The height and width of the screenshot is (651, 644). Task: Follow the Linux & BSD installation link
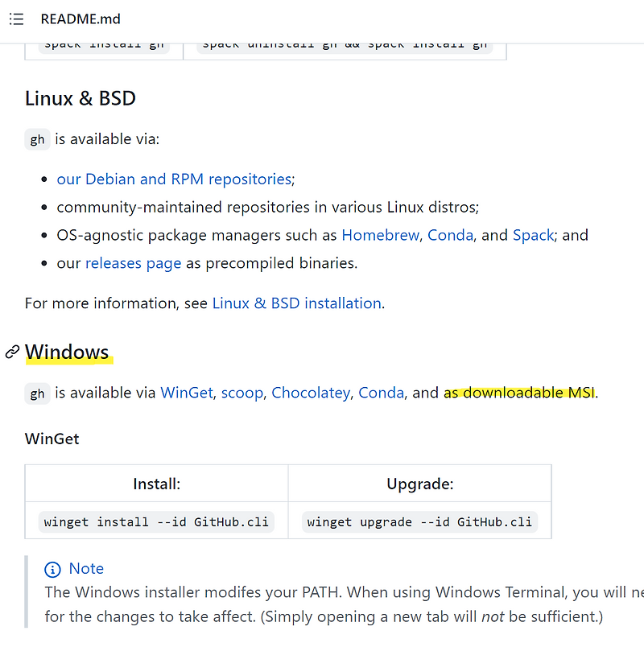(x=296, y=303)
